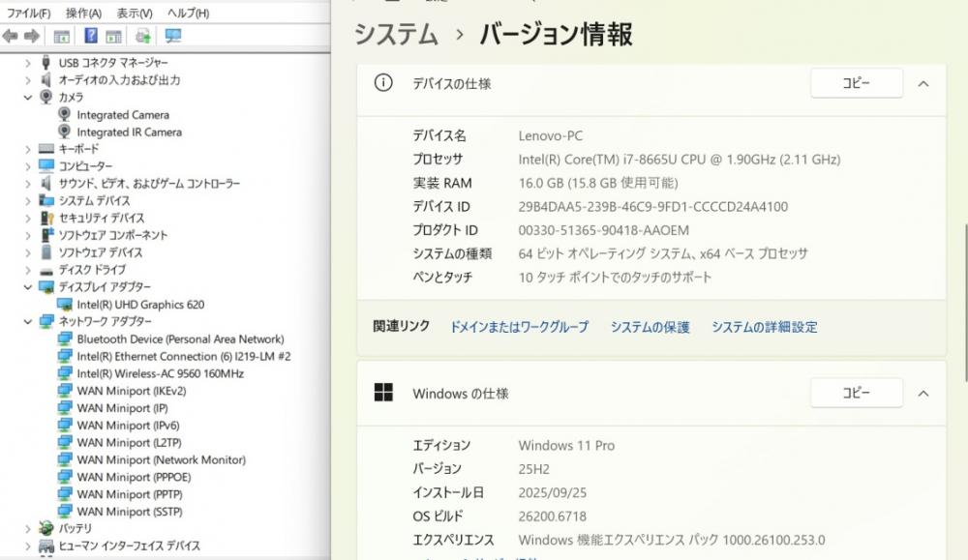
Task: Expand the キーボード tree node
Action: [x=28, y=149]
